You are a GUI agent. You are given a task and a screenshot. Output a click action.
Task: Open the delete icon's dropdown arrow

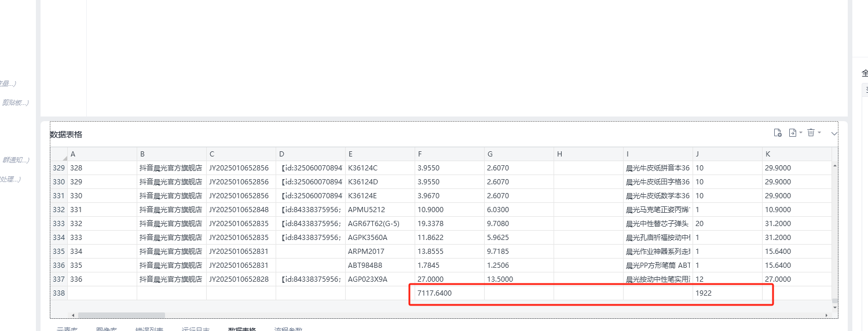819,133
